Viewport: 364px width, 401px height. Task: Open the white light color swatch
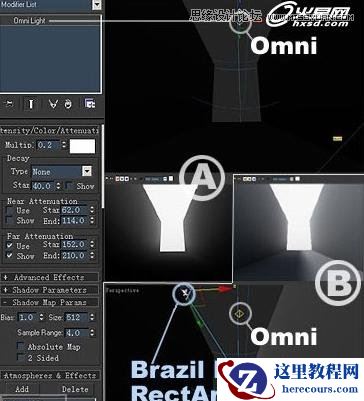(x=82, y=146)
